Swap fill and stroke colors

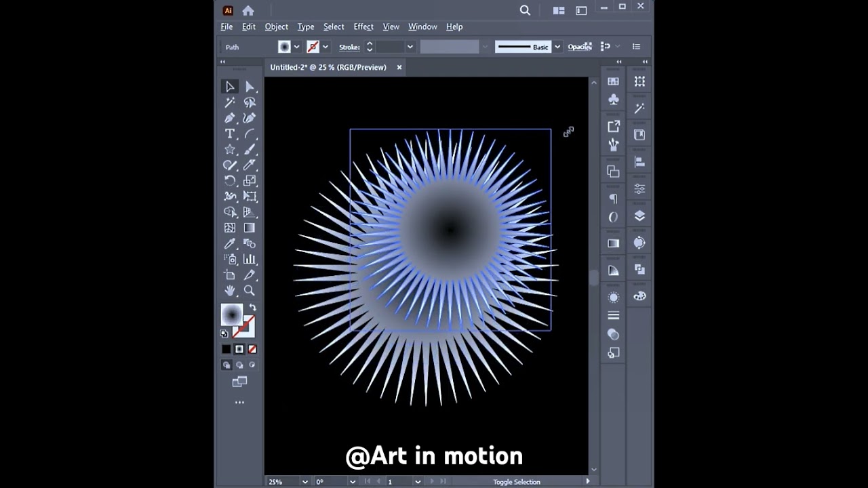point(252,307)
